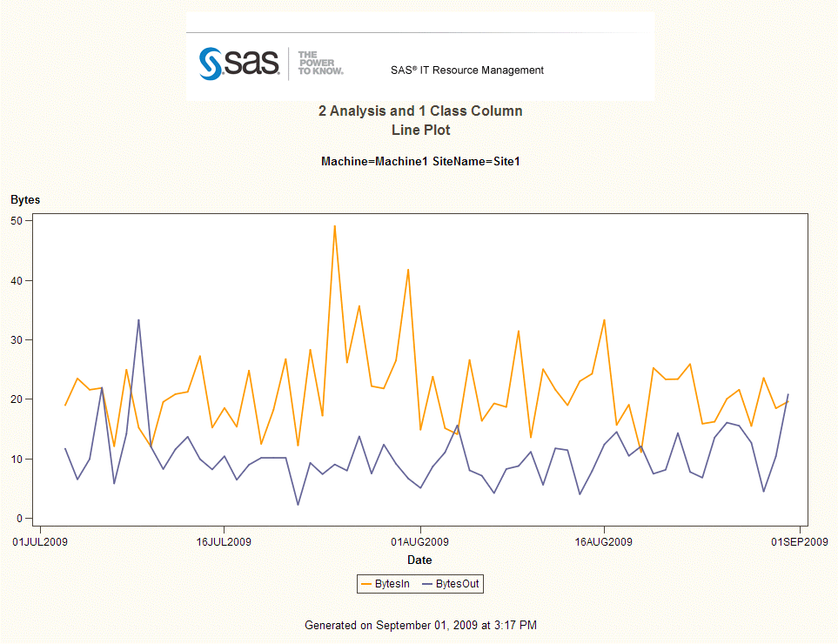
Task: Click the "2 Analysis and 1 Class Column" title
Action: pos(420,111)
